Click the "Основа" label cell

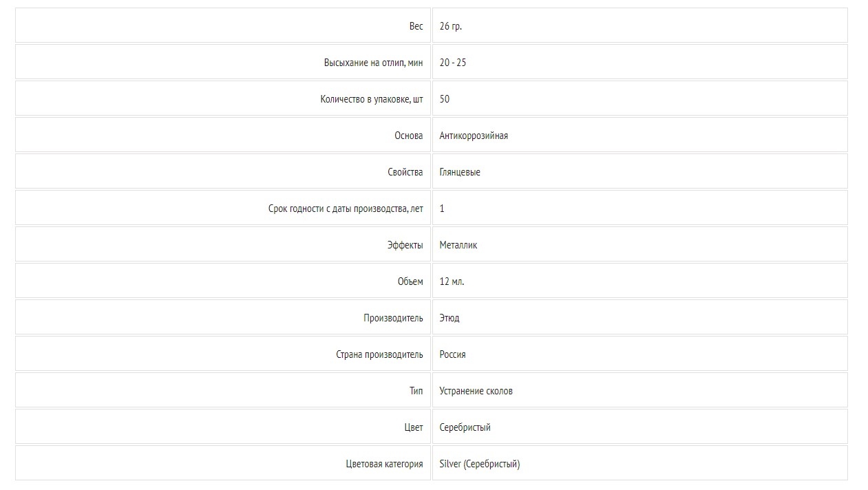click(408, 136)
